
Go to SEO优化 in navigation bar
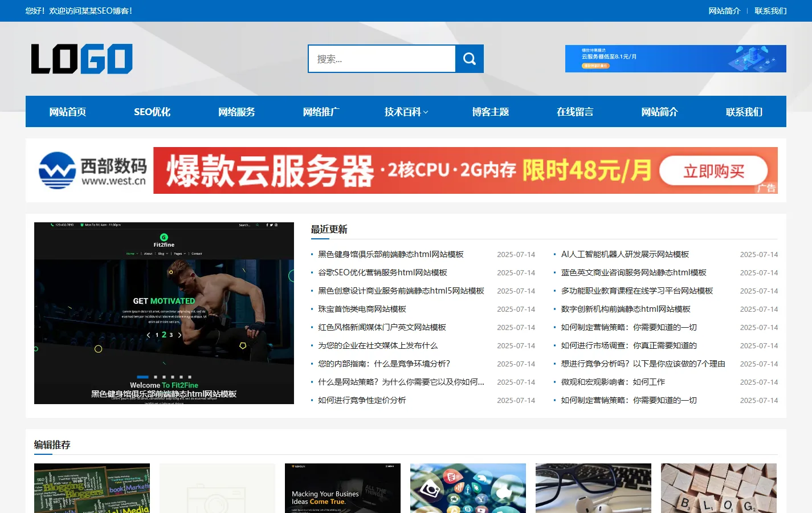[x=152, y=112]
